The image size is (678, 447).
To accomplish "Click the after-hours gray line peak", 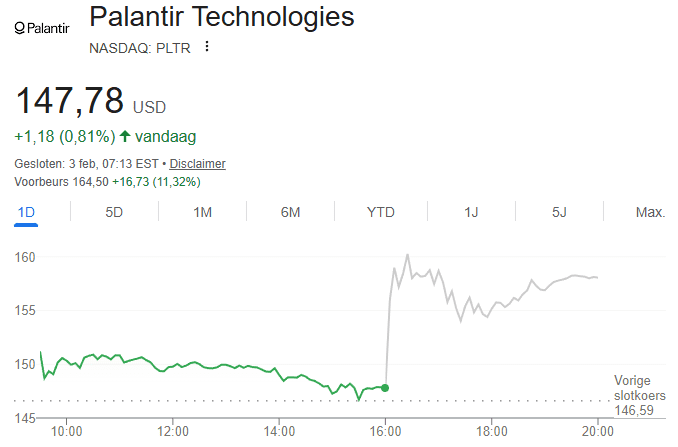I will tap(407, 256).
